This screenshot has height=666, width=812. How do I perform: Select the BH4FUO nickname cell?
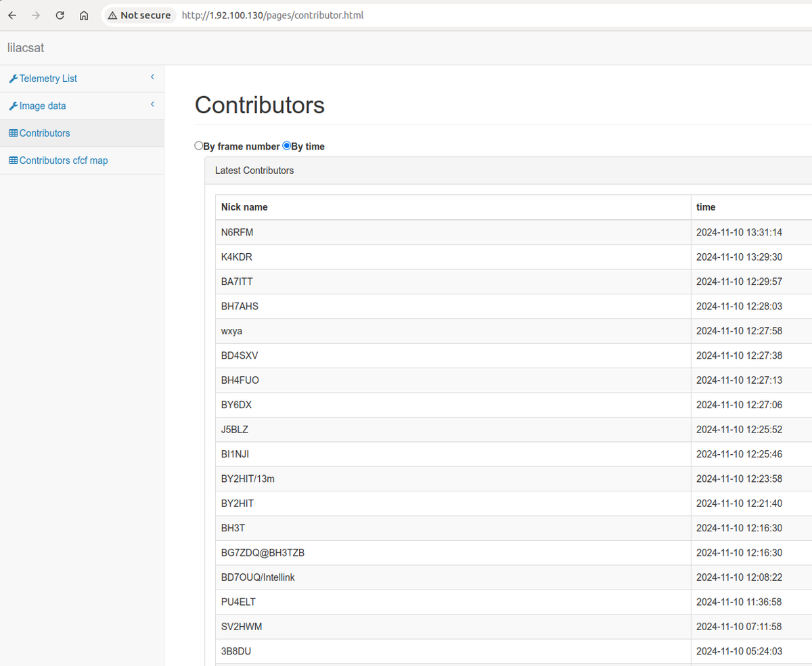453,380
